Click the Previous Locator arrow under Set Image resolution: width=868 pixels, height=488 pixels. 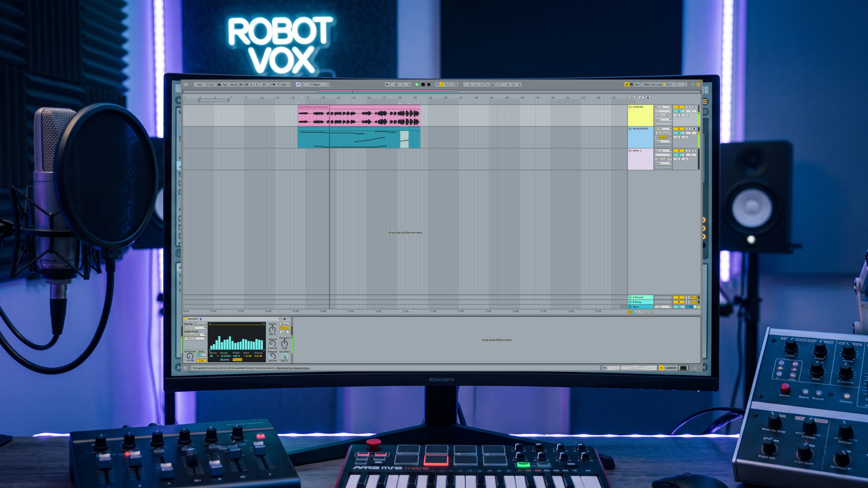pyautogui.click(x=630, y=102)
